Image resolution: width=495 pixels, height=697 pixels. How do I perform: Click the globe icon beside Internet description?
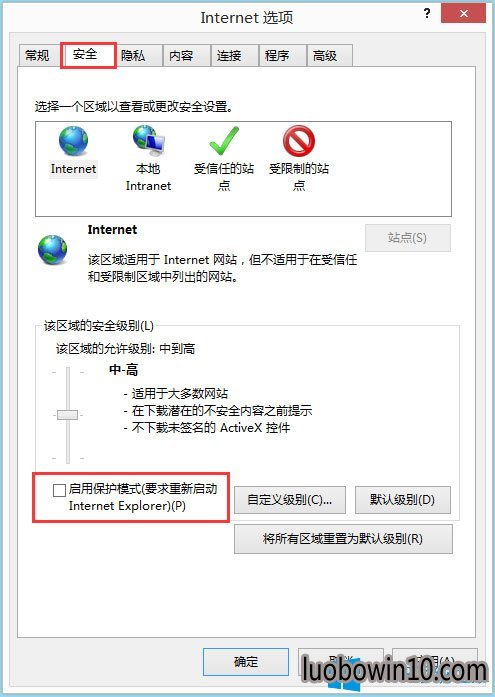[52, 250]
